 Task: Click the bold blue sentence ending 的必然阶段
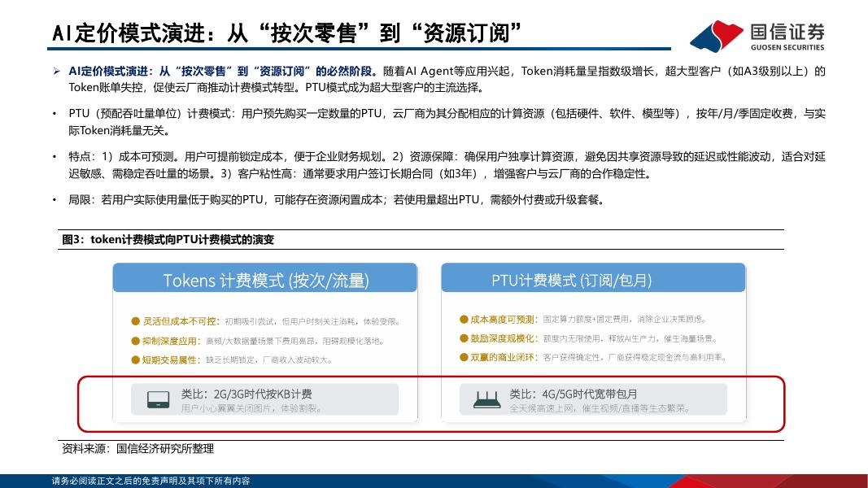click(223, 71)
